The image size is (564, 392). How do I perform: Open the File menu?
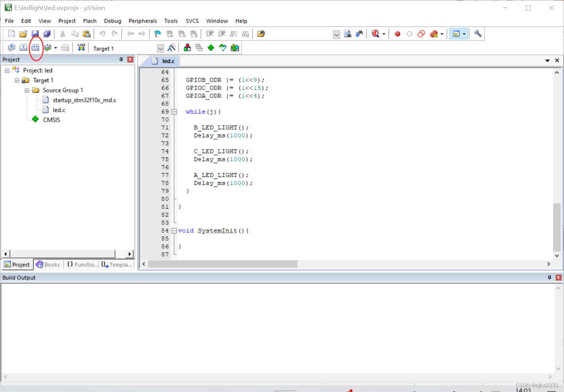(9, 21)
